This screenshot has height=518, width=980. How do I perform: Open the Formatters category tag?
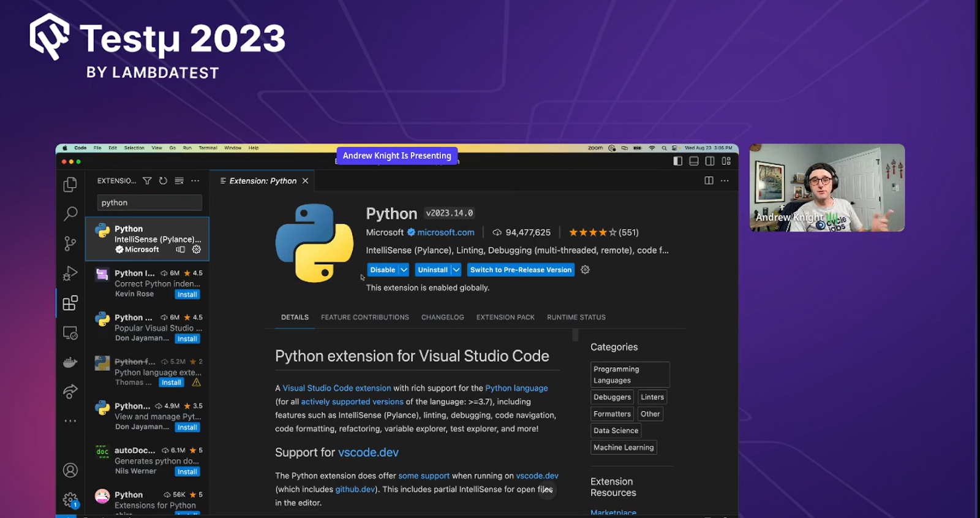[612, 414]
